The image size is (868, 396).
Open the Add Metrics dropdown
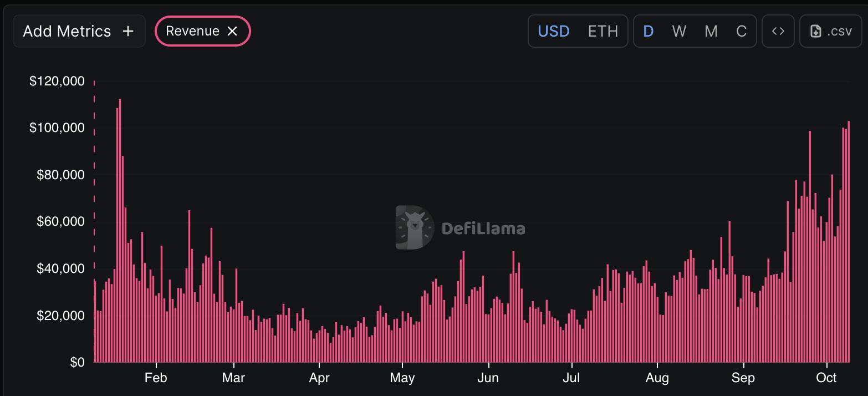pyautogui.click(x=67, y=32)
